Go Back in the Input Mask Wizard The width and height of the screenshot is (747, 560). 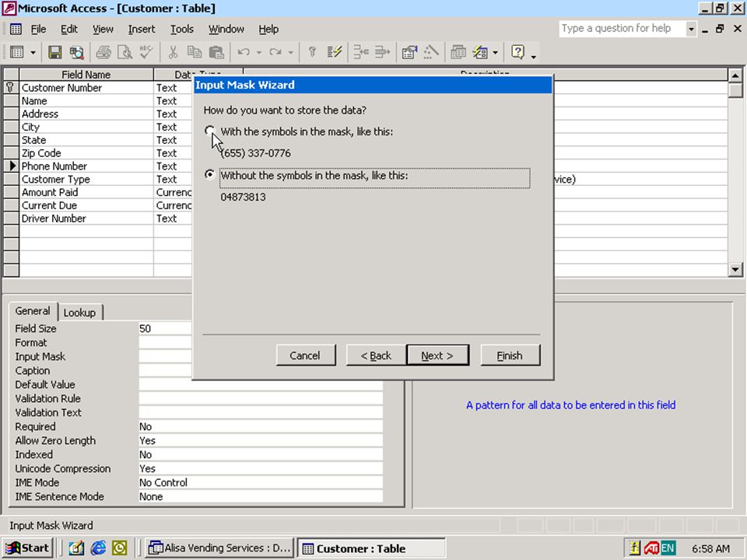[376, 355]
